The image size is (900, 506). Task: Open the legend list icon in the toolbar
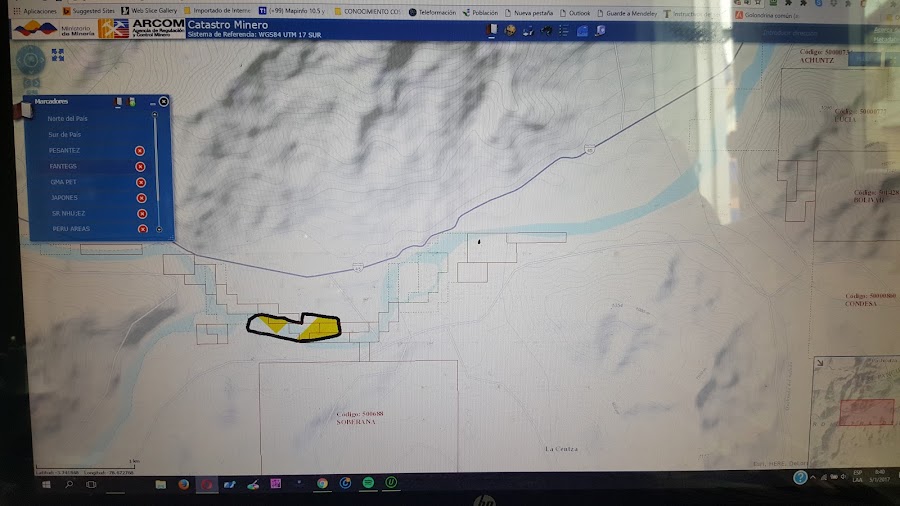click(564, 30)
